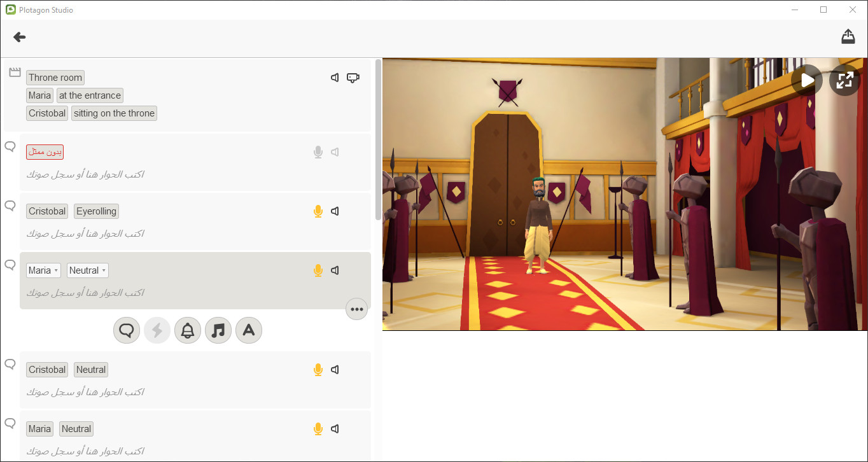
Task: Change the Eyerolling expression tag
Action: pos(97,211)
